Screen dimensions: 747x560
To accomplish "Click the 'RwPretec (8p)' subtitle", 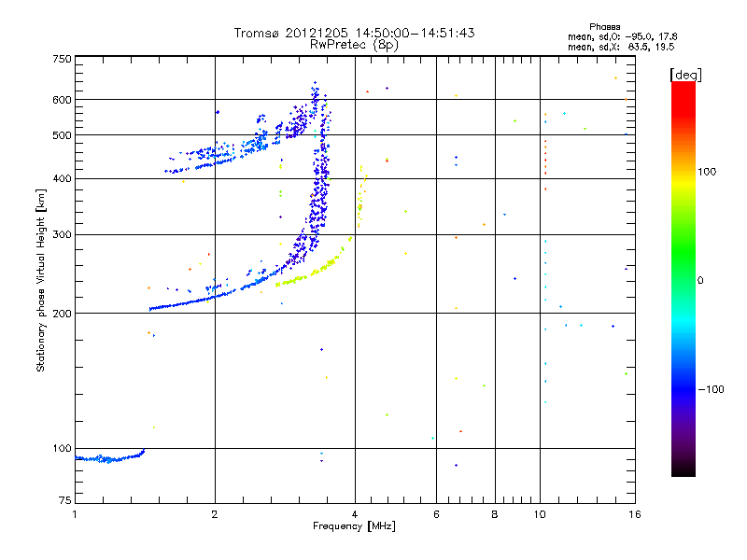I will point(354,45).
